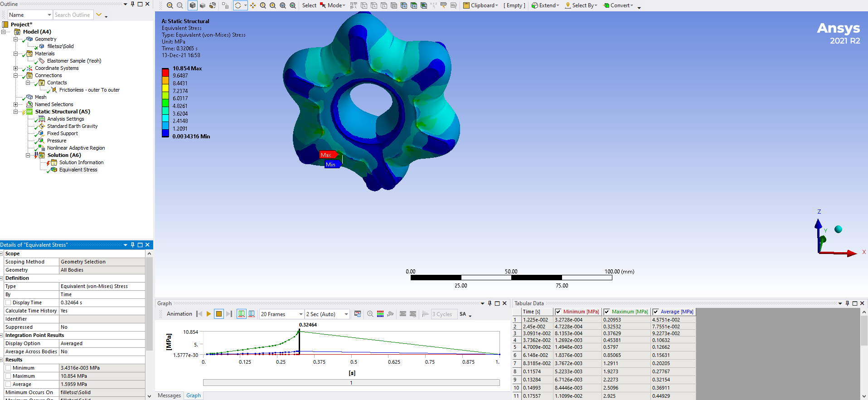
Task: Click the animation Play button
Action: point(209,314)
